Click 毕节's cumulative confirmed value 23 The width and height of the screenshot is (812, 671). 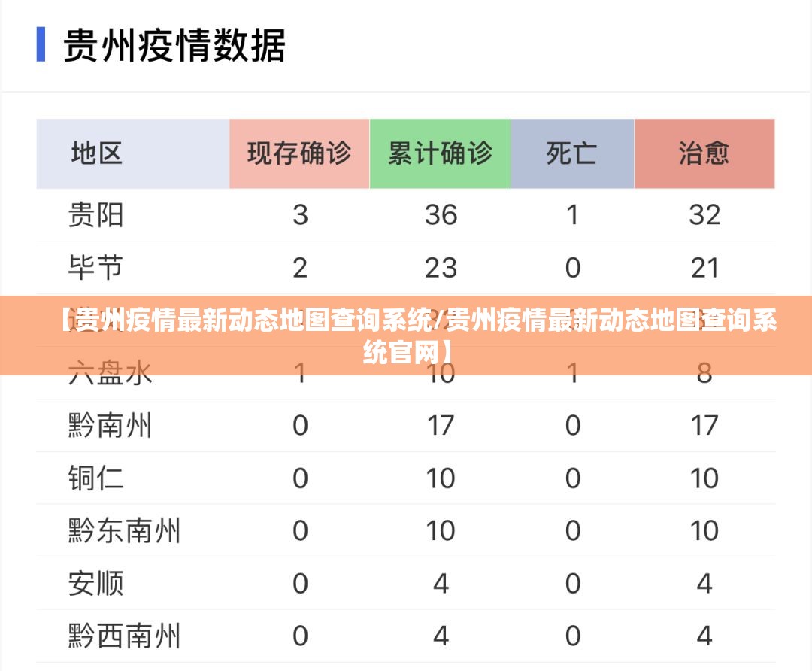point(441,268)
